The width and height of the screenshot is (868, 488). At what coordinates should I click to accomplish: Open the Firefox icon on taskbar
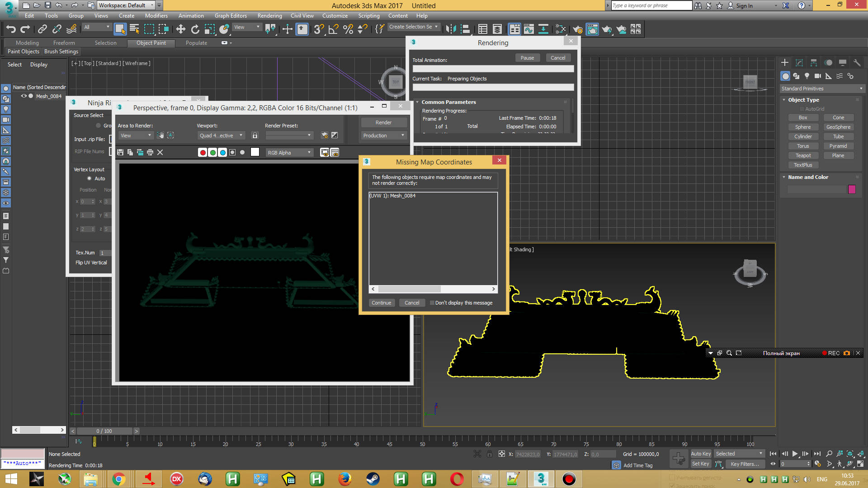coord(344,479)
